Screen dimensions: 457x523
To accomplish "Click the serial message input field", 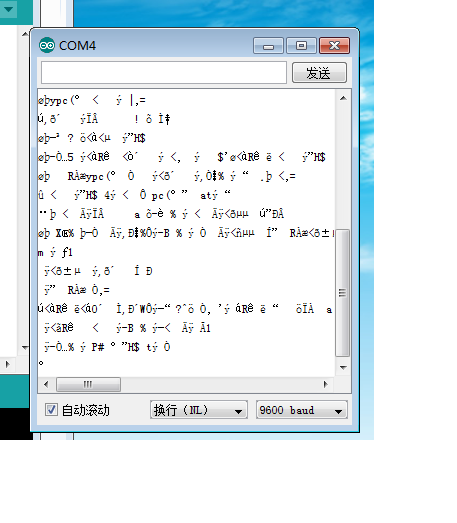I will click(164, 72).
